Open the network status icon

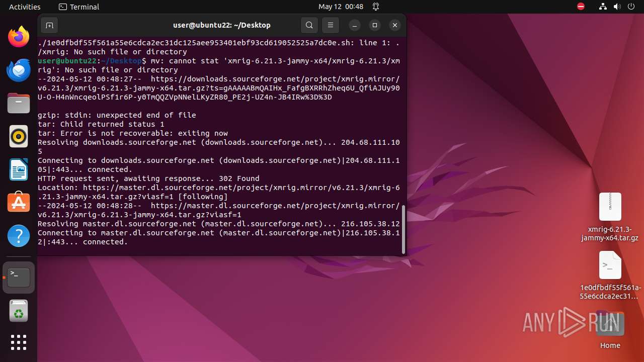coord(603,7)
